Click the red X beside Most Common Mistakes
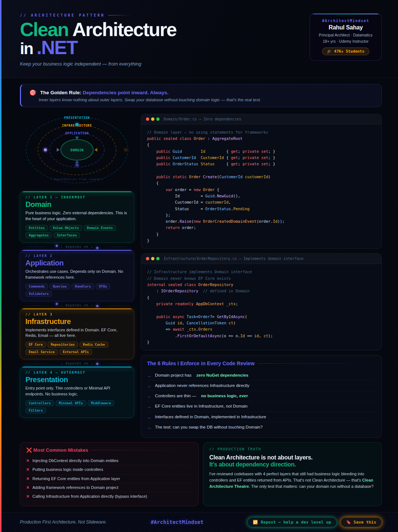 (29, 450)
